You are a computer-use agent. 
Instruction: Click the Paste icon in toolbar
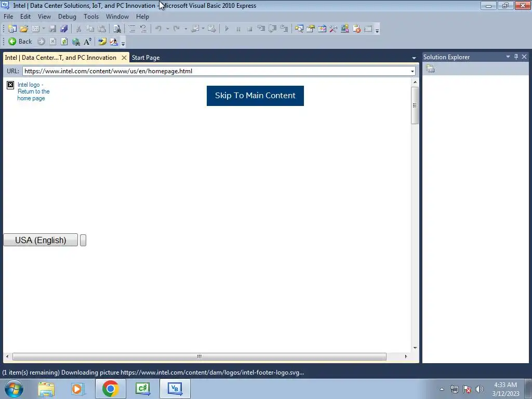pyautogui.click(x=101, y=29)
